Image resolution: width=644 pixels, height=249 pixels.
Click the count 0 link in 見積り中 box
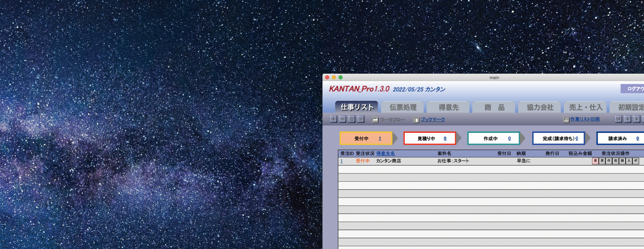pos(445,138)
